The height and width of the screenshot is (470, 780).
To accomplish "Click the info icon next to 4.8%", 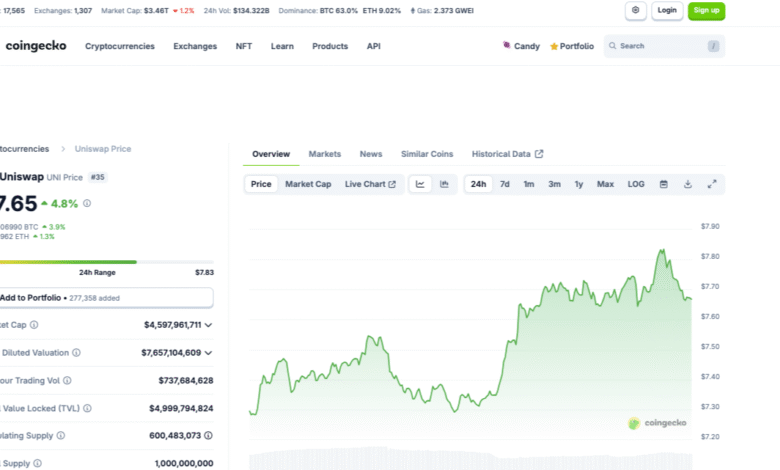I will point(87,203).
